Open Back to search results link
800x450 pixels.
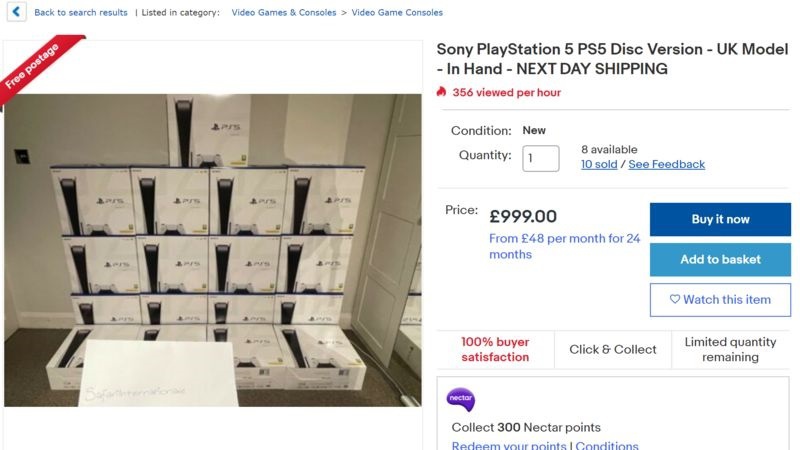tap(81, 13)
